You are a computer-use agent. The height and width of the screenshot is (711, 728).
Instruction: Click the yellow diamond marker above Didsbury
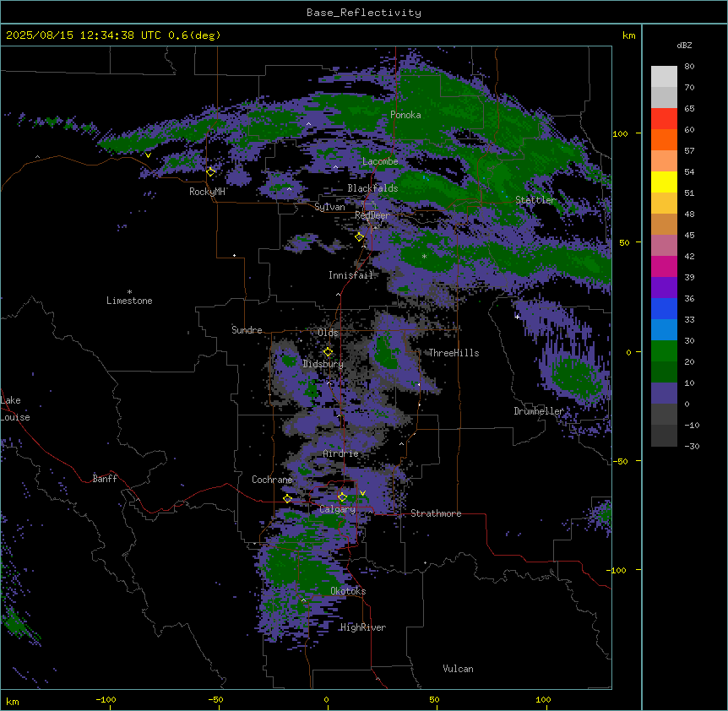[328, 352]
